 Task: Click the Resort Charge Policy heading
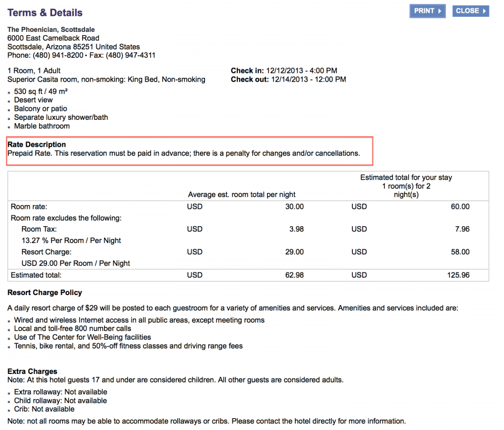pyautogui.click(x=45, y=292)
